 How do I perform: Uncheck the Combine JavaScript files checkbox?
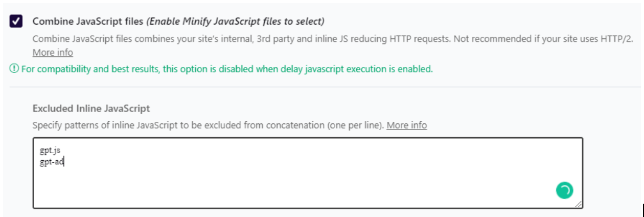click(16, 21)
